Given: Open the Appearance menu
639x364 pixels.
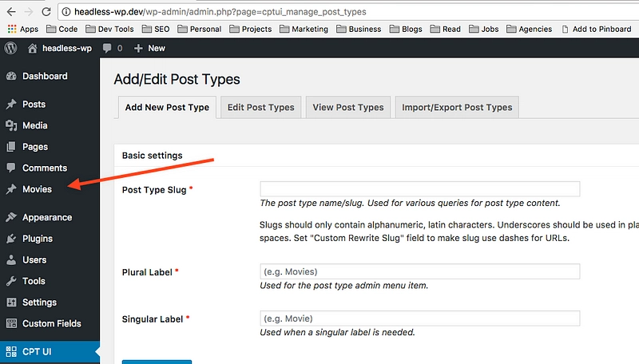Looking at the screenshot, I should coord(46,217).
